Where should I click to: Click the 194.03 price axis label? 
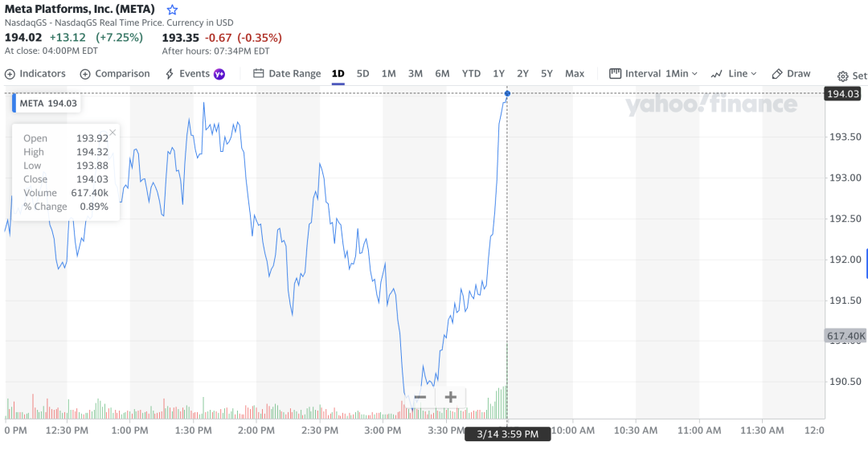pos(843,94)
